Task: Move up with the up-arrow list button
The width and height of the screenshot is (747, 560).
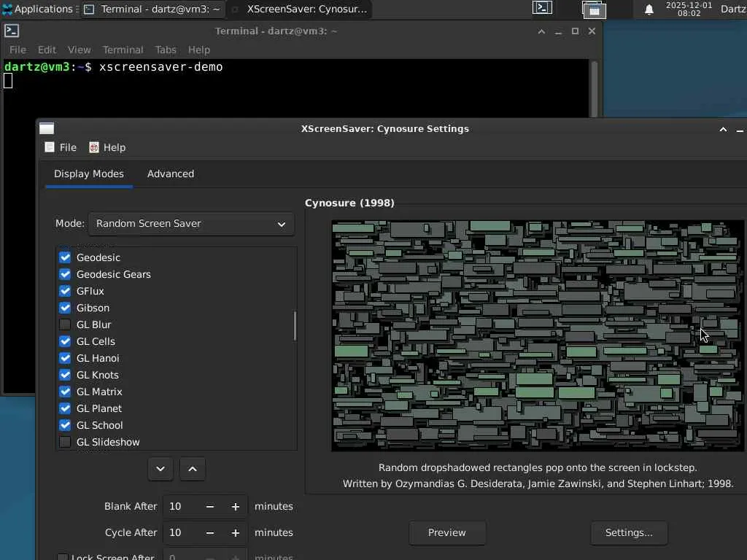Action: pyautogui.click(x=193, y=469)
